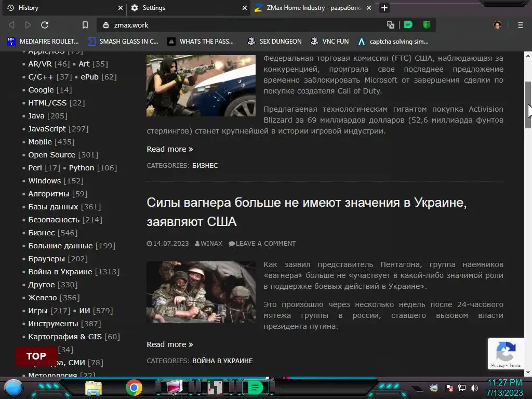Open the Война в Украине sidebar category
This screenshot has height=399, width=532.
[x=60, y=272]
